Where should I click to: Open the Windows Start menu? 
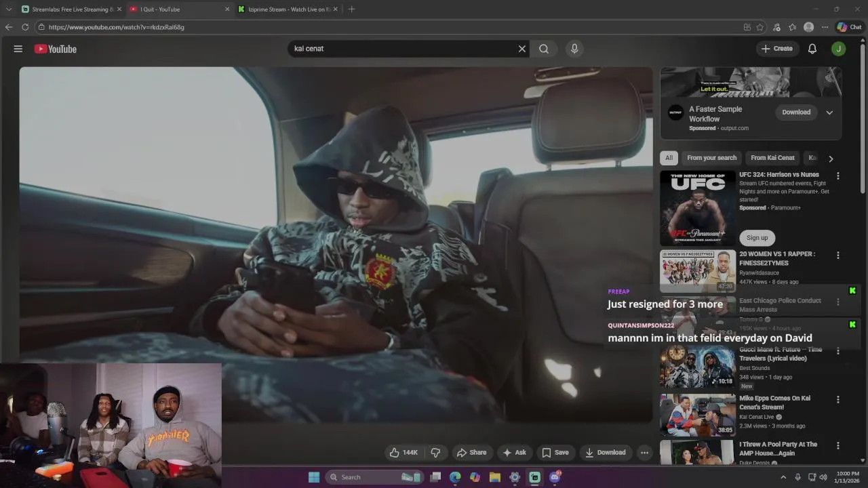coord(314,477)
